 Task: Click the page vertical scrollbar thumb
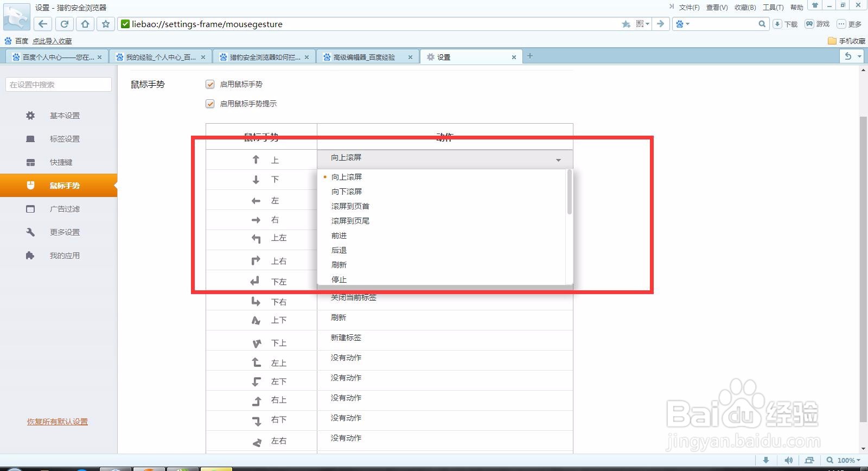coord(863,269)
